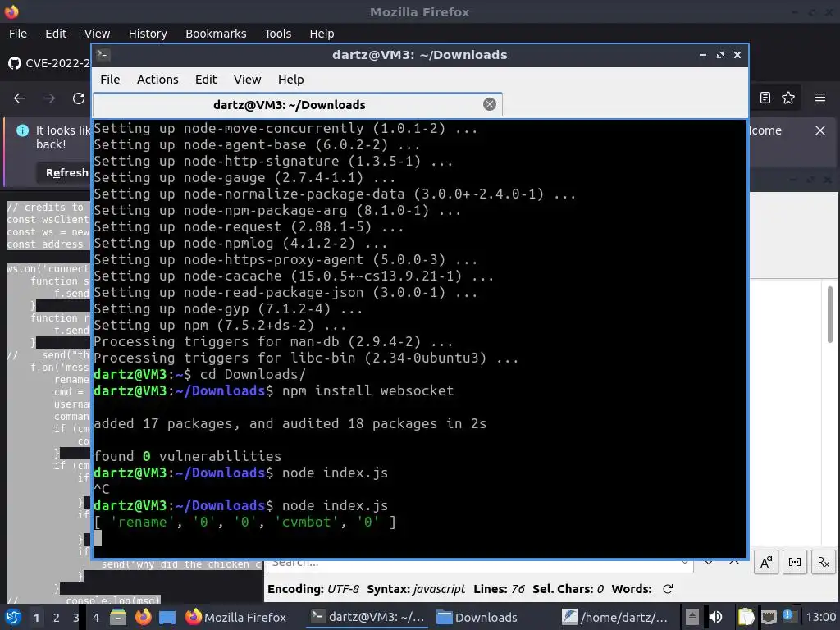Click show desktop icon in taskbar
Image resolution: width=840 pixels, height=630 pixels.
pyautogui.click(x=167, y=617)
